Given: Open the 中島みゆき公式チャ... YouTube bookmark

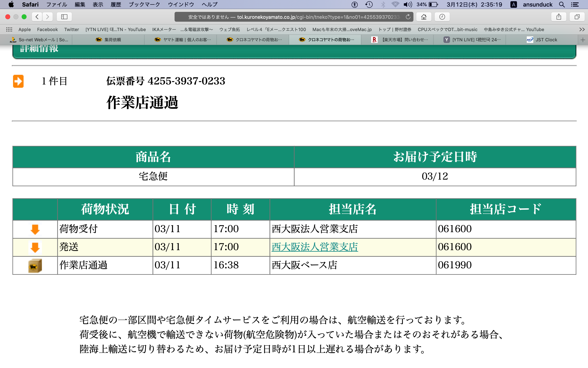Looking at the screenshot, I should 514,29.
